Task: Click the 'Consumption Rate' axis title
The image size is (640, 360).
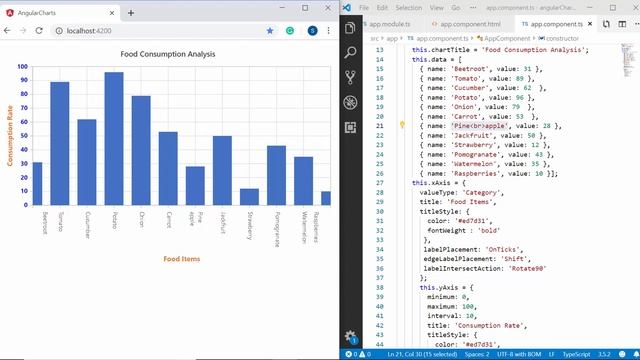Action: [10, 136]
